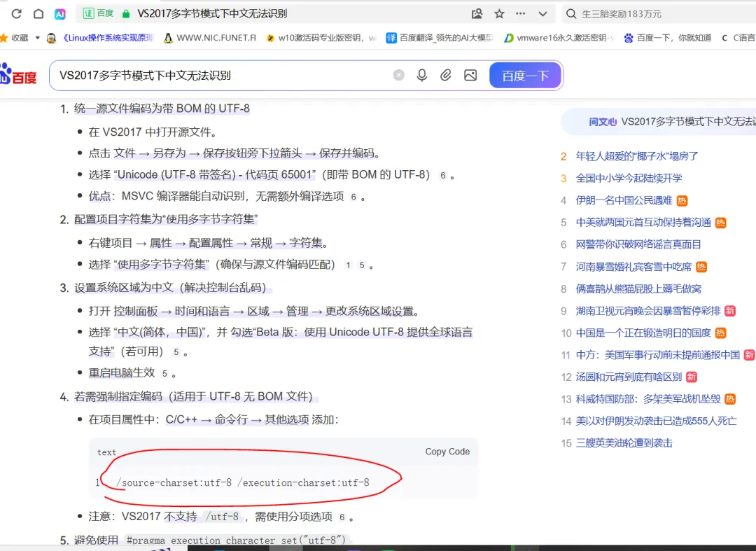Start voice search with microphone icon
Screen dimensions: 756x551
click(422, 75)
